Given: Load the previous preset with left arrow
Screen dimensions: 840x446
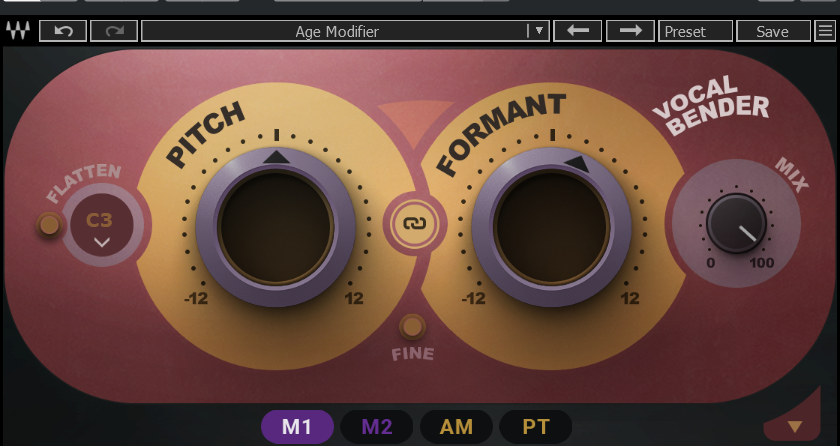Looking at the screenshot, I should tap(578, 31).
